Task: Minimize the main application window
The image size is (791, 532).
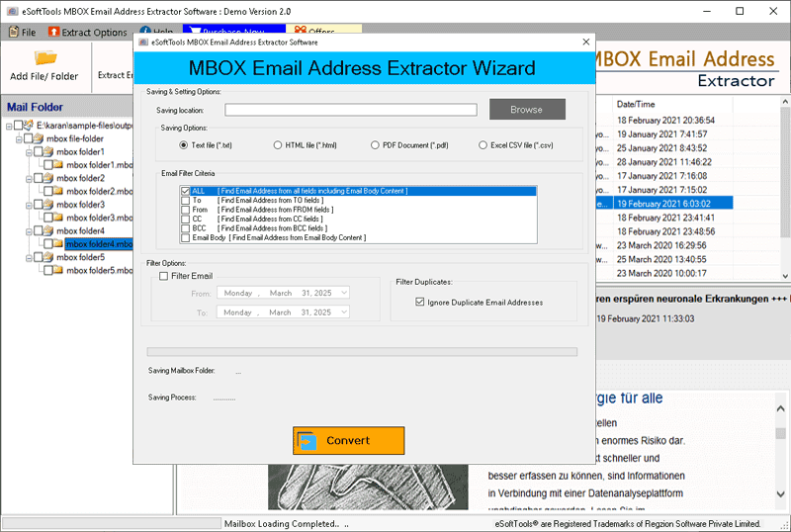Action: click(707, 11)
